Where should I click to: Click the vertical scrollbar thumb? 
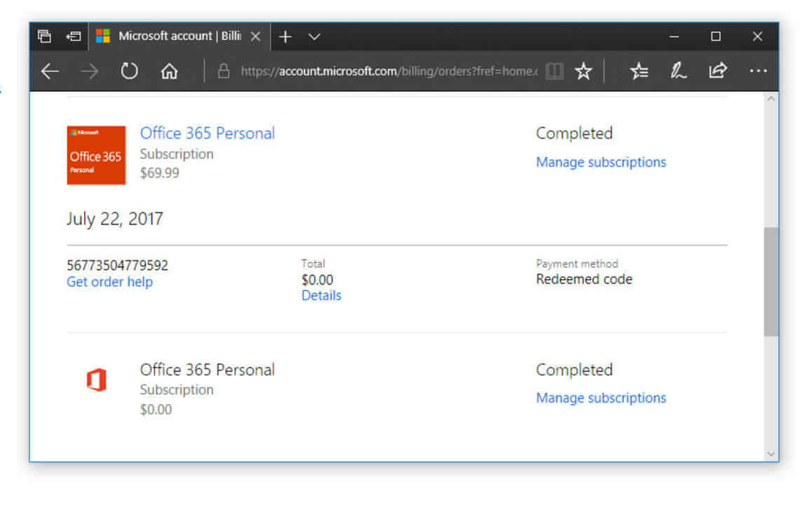771,281
